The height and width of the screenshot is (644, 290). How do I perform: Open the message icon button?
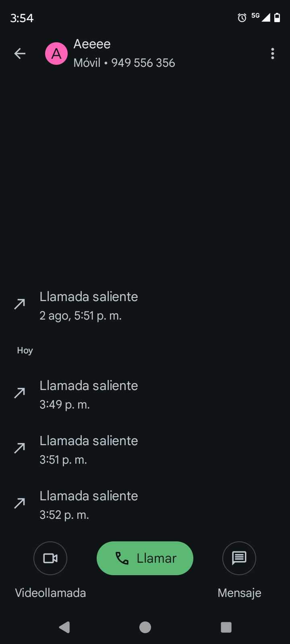click(239, 558)
